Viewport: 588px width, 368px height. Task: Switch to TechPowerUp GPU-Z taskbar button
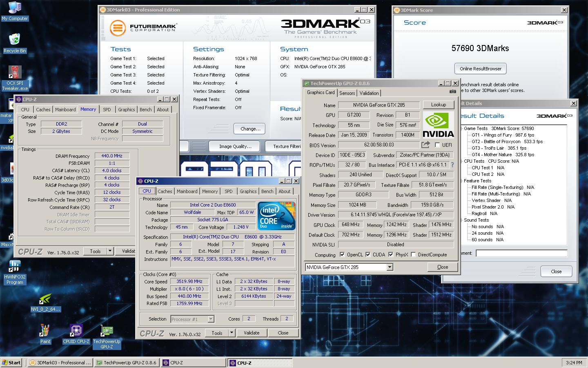pyautogui.click(x=127, y=363)
